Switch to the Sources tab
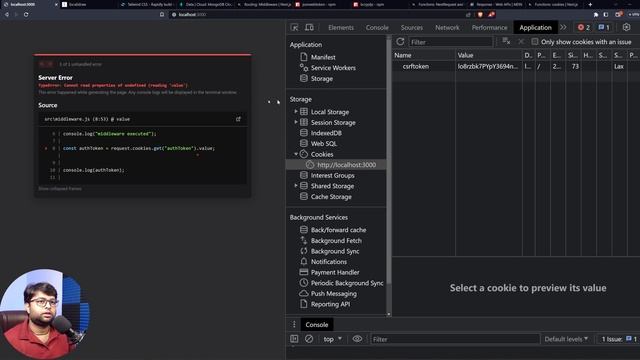Screen dimensions: 640x360 tap(411, 27)
